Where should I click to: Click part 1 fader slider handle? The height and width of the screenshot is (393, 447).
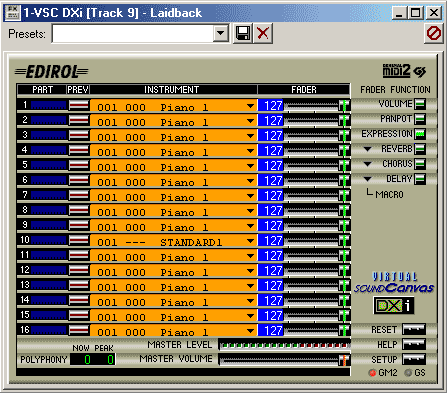(344, 106)
